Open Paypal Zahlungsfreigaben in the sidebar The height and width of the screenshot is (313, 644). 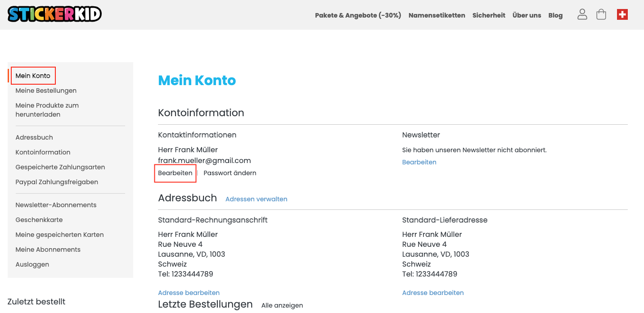coord(57,182)
